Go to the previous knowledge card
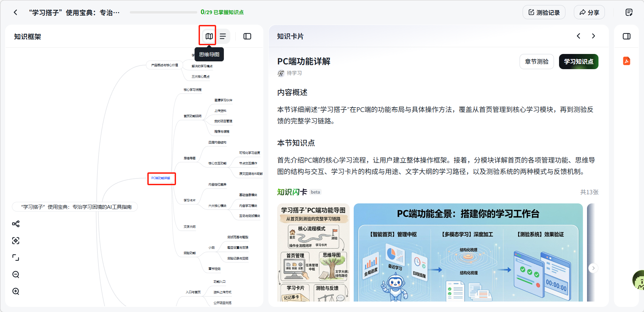Screen dimensions: 644x312 pos(579,36)
